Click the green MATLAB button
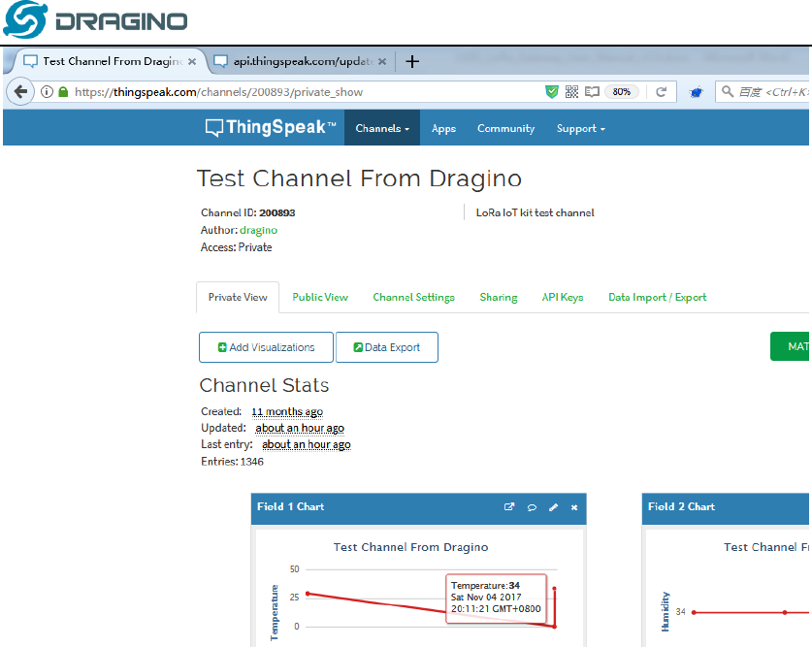The image size is (812, 647). click(x=791, y=346)
